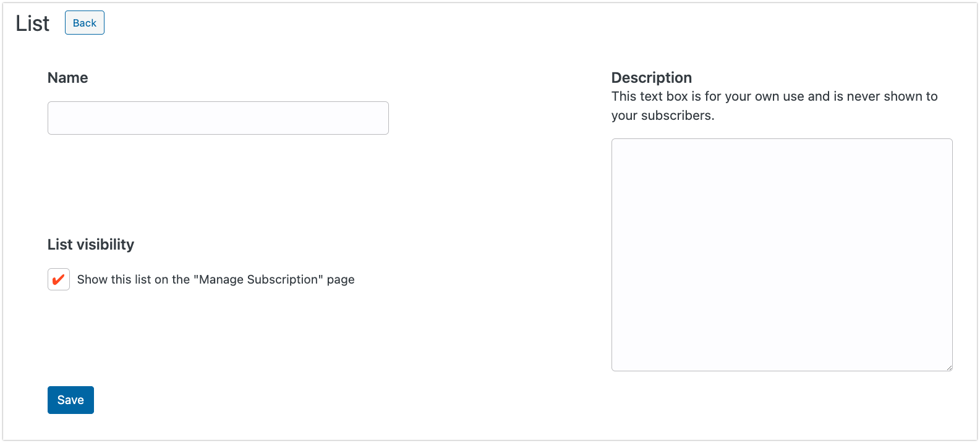Click inside the Description text area
The width and height of the screenshot is (980, 443).
[x=782, y=255]
